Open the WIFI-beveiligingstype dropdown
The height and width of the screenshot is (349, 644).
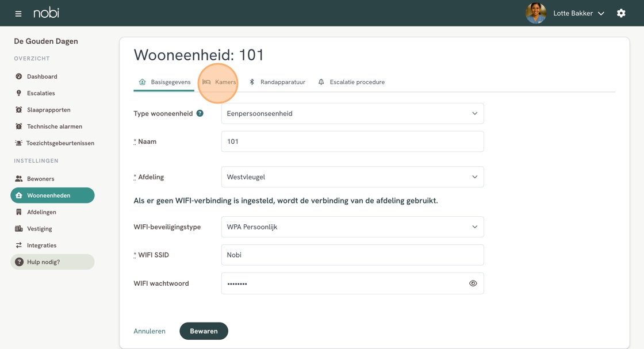click(x=352, y=227)
